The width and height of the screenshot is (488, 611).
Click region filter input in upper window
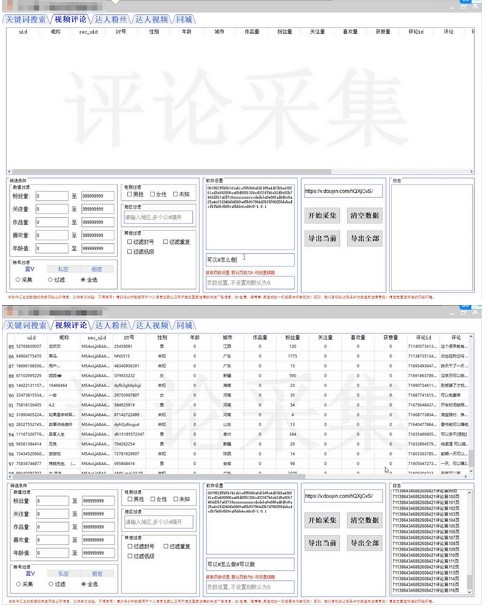(158, 217)
